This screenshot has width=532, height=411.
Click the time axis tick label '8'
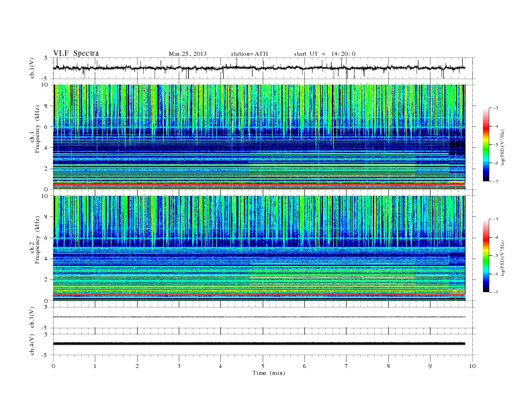tap(388, 366)
